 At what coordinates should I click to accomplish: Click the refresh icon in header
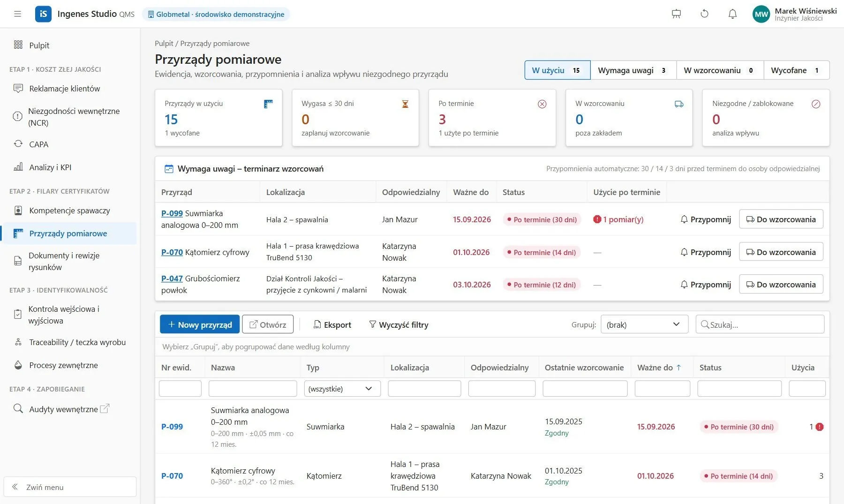(704, 14)
